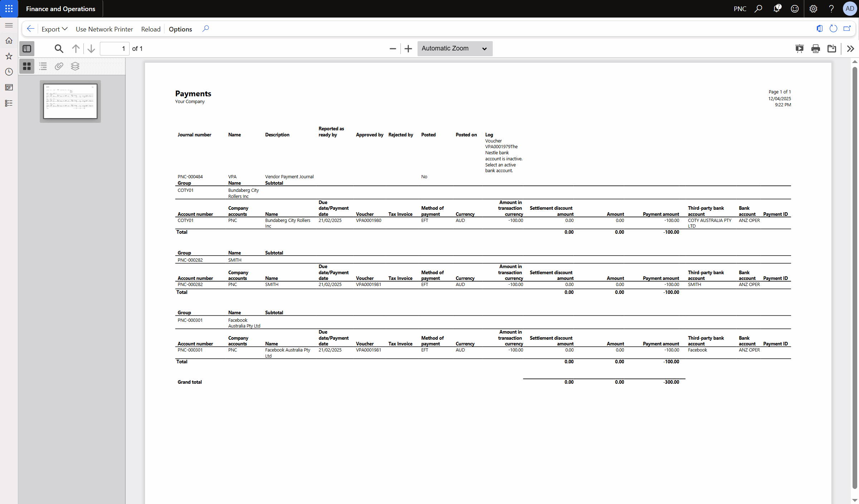This screenshot has width=859, height=504.
Task: Switch to presentation mode
Action: coord(799,49)
